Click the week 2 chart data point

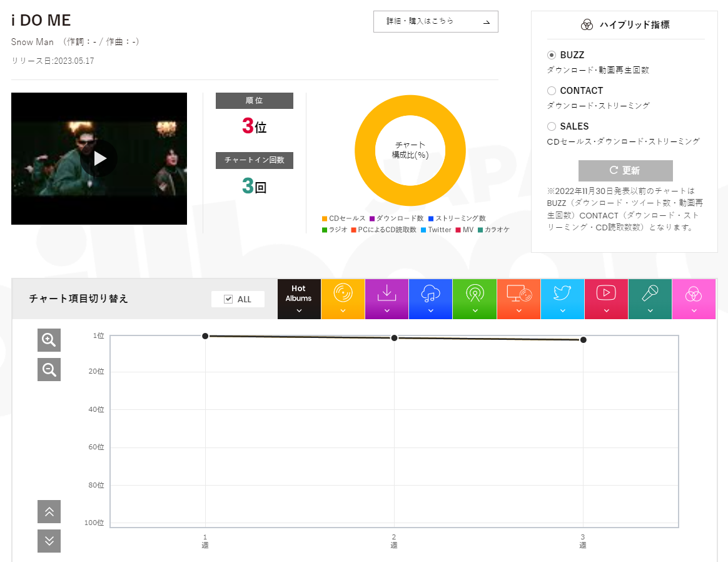tap(394, 338)
